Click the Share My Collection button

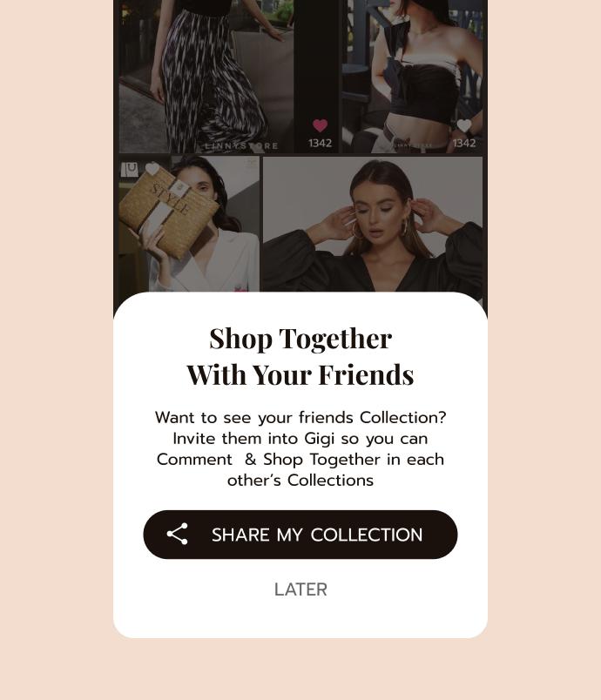tap(300, 535)
